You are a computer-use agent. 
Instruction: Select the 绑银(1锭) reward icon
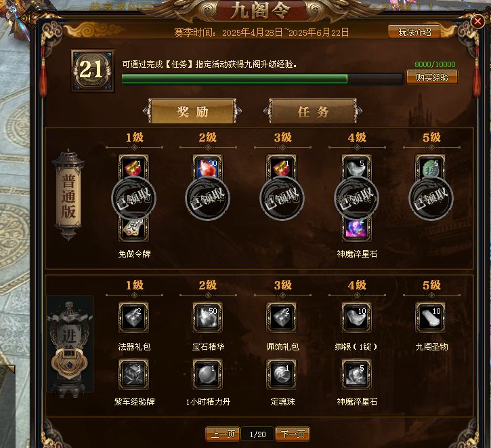(356, 317)
